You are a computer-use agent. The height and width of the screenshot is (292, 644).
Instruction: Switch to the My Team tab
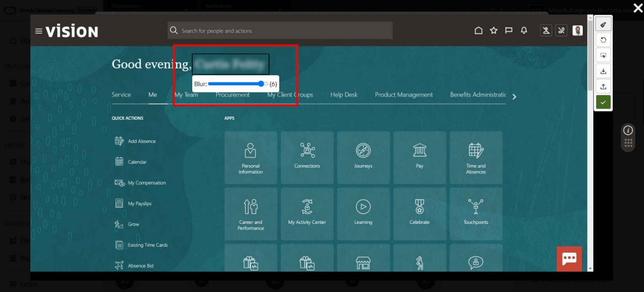tap(186, 94)
